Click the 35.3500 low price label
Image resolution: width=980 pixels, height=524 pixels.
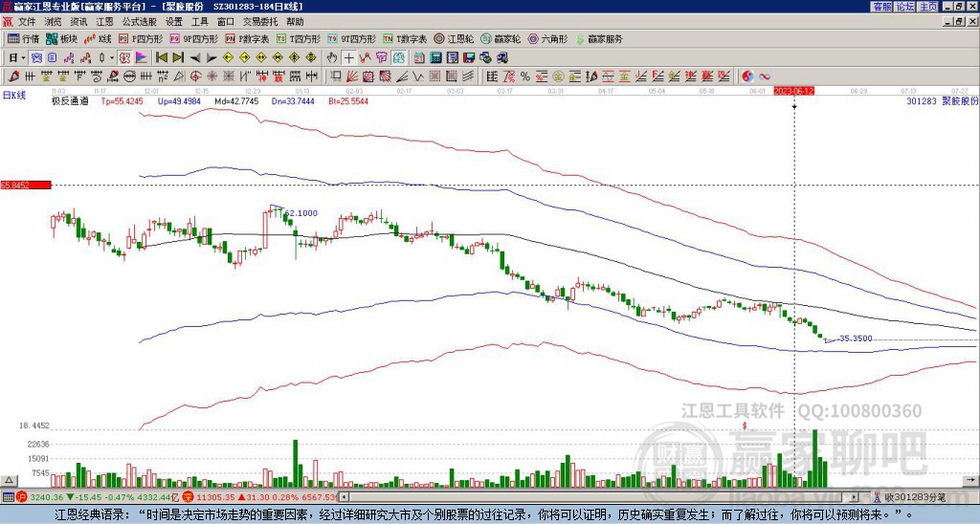[856, 338]
